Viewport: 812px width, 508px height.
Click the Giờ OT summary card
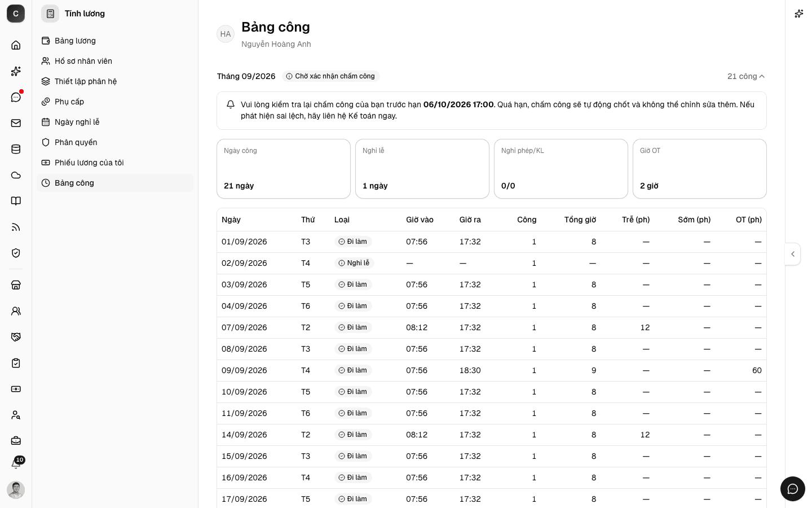click(x=700, y=169)
